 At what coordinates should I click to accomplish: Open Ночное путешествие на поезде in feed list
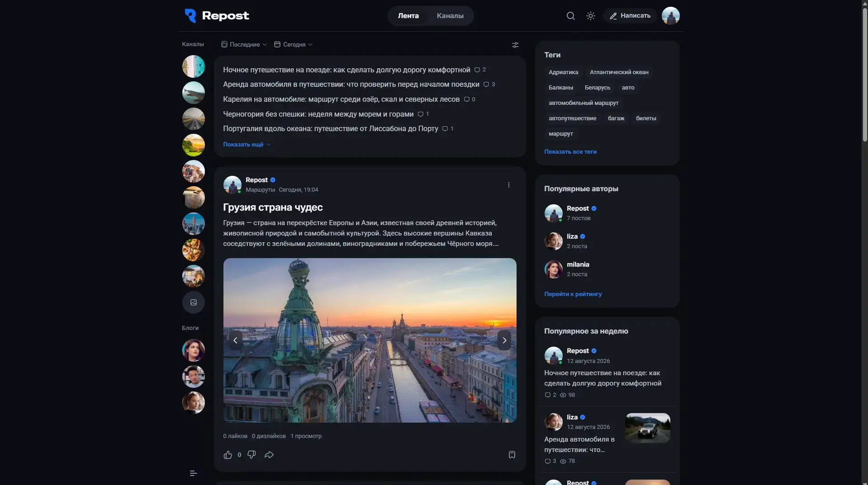tap(346, 70)
